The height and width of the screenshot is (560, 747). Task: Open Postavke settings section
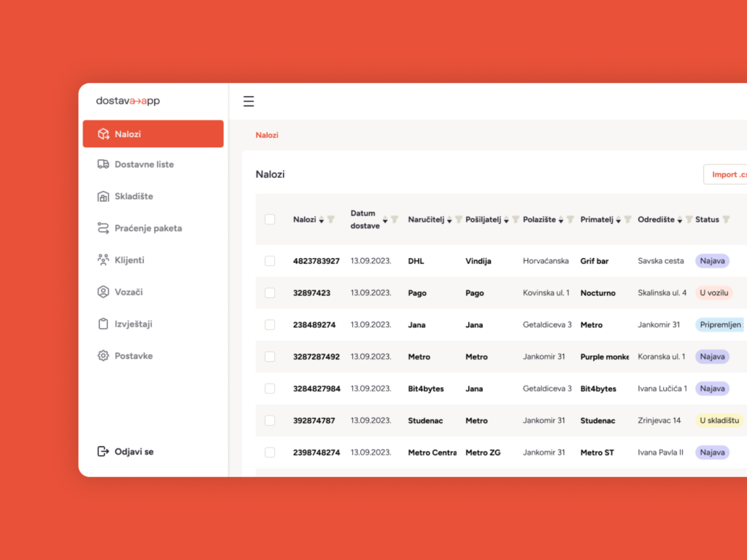tap(153, 356)
